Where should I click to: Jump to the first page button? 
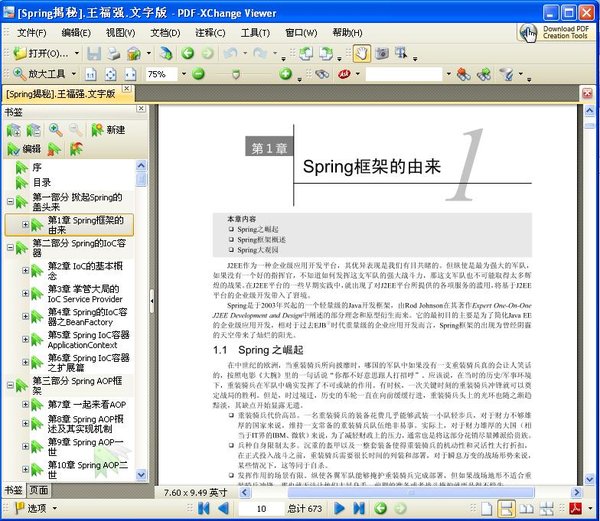(x=204, y=508)
